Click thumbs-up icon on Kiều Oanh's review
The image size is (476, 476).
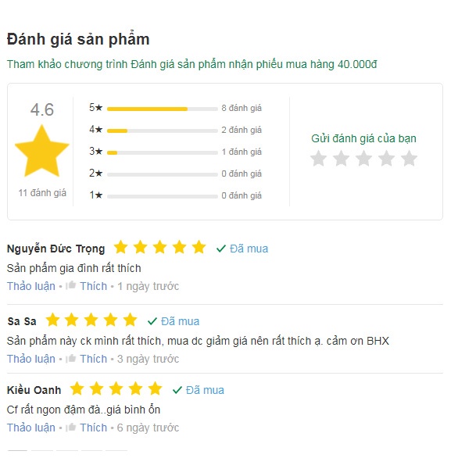pos(71,428)
